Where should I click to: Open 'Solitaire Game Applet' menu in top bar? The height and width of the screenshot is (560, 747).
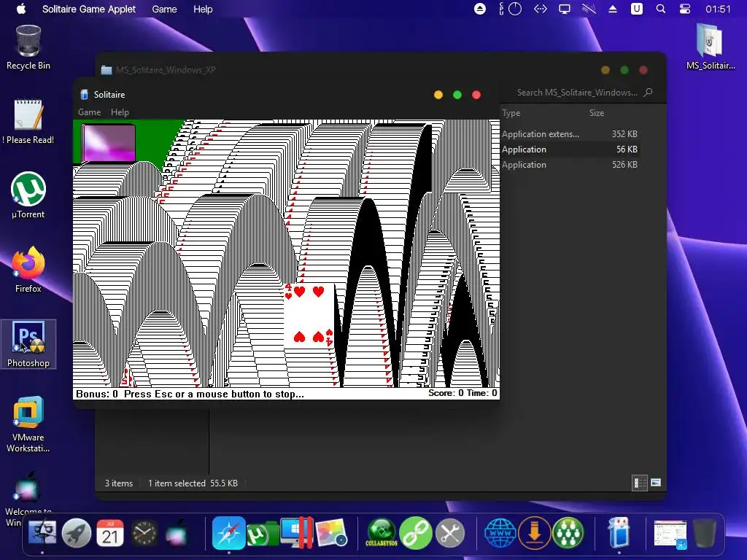(x=89, y=9)
